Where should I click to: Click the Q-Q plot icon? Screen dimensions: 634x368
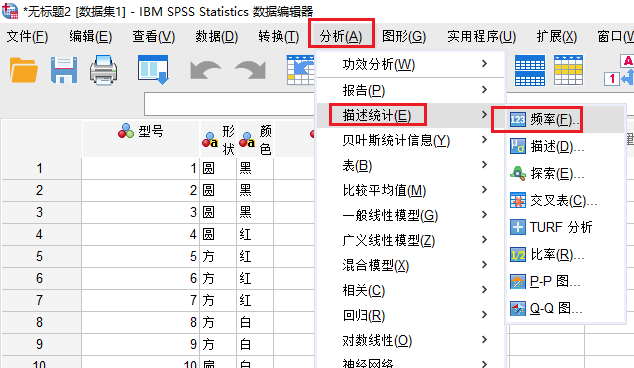click(x=518, y=309)
